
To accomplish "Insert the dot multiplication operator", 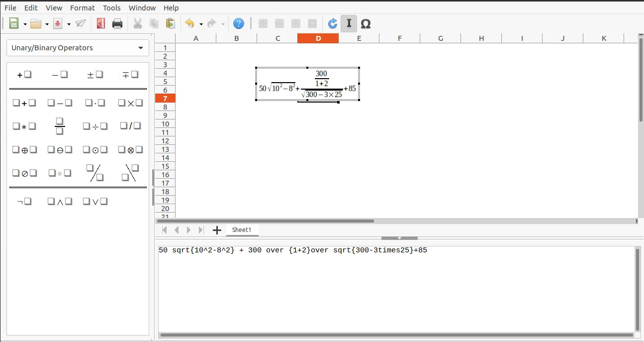I will (95, 103).
